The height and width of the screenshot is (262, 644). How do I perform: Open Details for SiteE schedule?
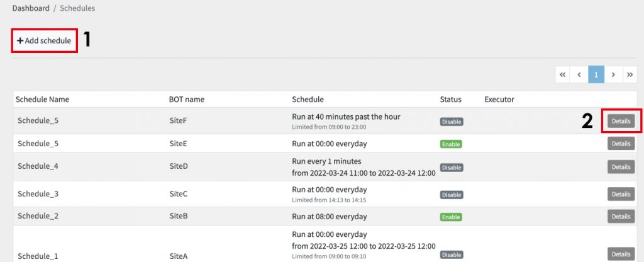pyautogui.click(x=621, y=144)
